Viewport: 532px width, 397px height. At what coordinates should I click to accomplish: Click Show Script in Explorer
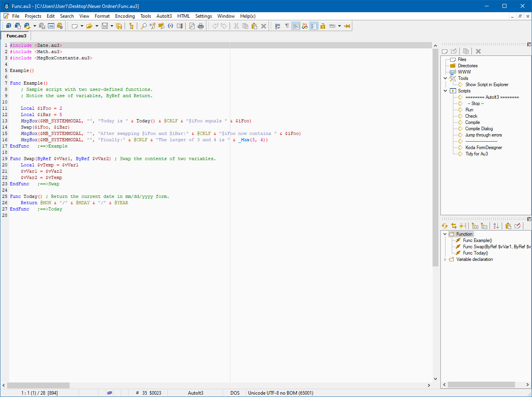487,85
